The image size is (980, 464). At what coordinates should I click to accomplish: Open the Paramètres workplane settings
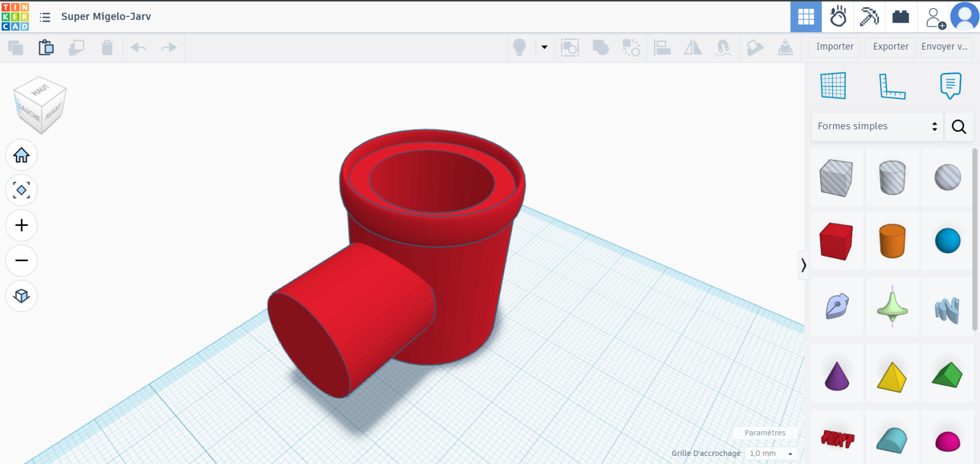click(x=765, y=433)
